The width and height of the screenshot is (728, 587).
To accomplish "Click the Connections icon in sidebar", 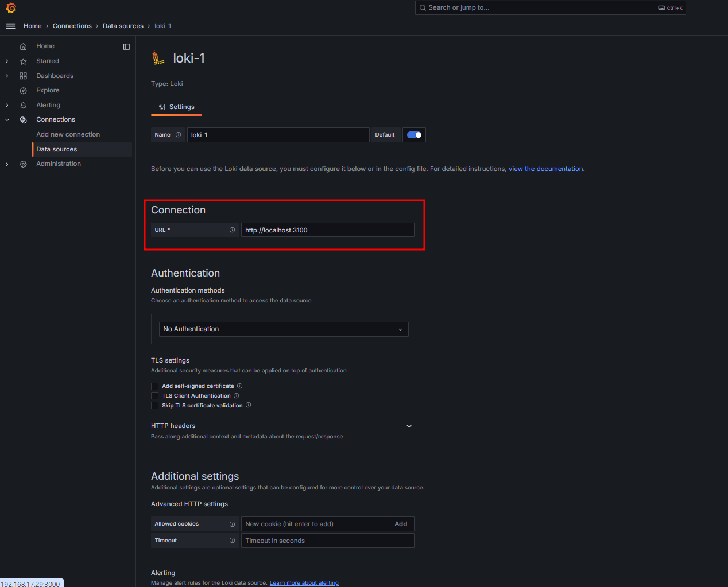I will pos(23,120).
